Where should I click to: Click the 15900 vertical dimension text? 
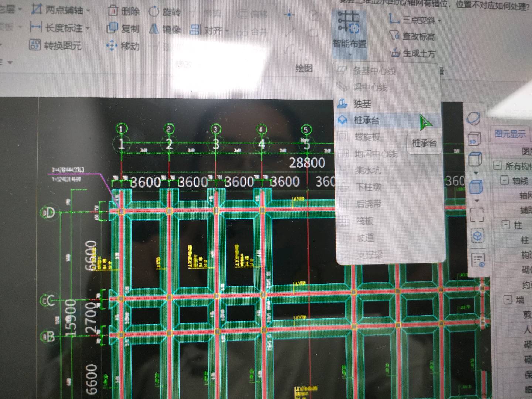pyautogui.click(x=72, y=317)
